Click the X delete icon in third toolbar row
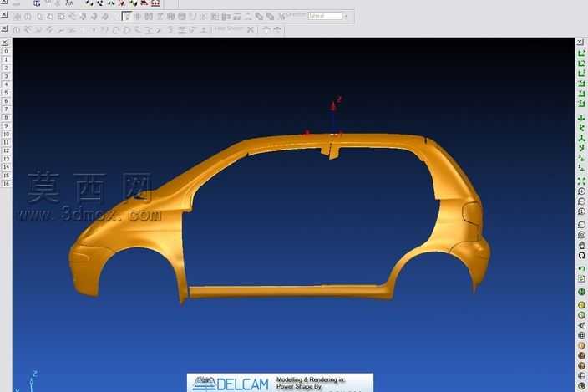Screen dimensions: 588x392 (251, 29)
